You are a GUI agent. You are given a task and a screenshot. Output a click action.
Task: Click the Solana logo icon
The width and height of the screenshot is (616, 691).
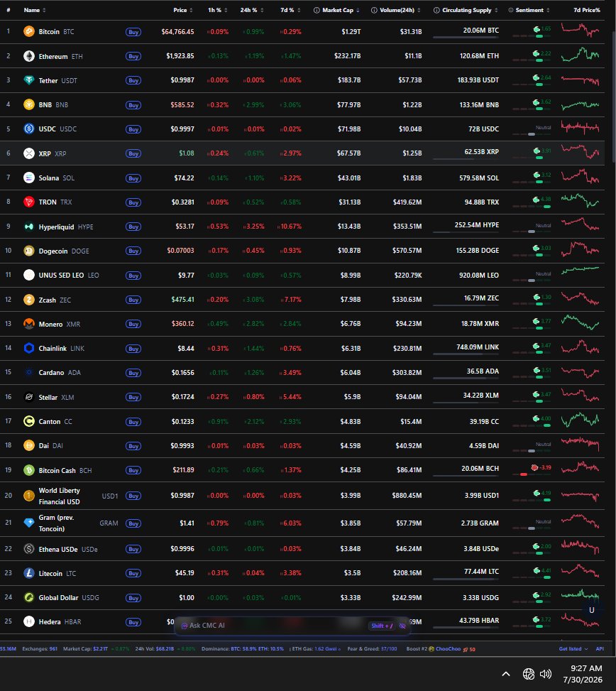29,178
